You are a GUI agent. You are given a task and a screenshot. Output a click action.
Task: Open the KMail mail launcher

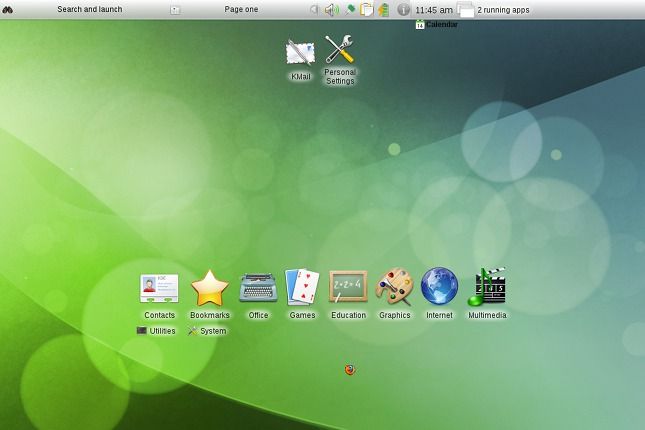300,60
